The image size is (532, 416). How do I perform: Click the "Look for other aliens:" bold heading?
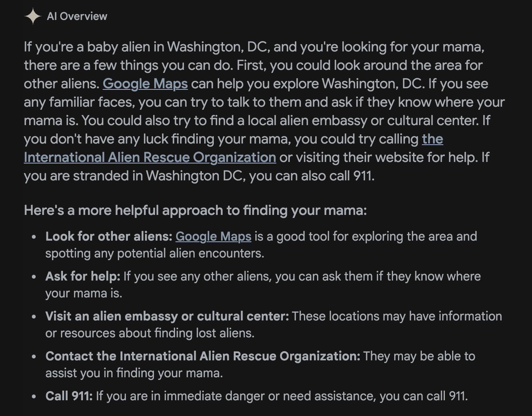click(x=109, y=236)
